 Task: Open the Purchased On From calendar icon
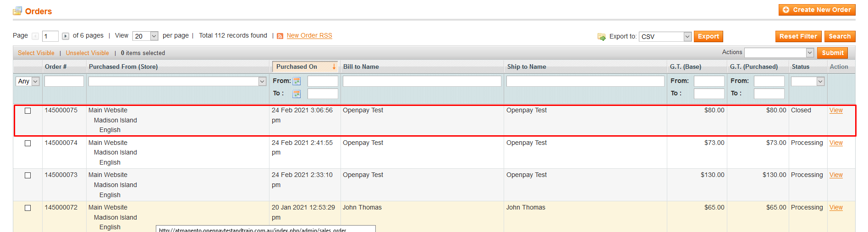tap(297, 81)
